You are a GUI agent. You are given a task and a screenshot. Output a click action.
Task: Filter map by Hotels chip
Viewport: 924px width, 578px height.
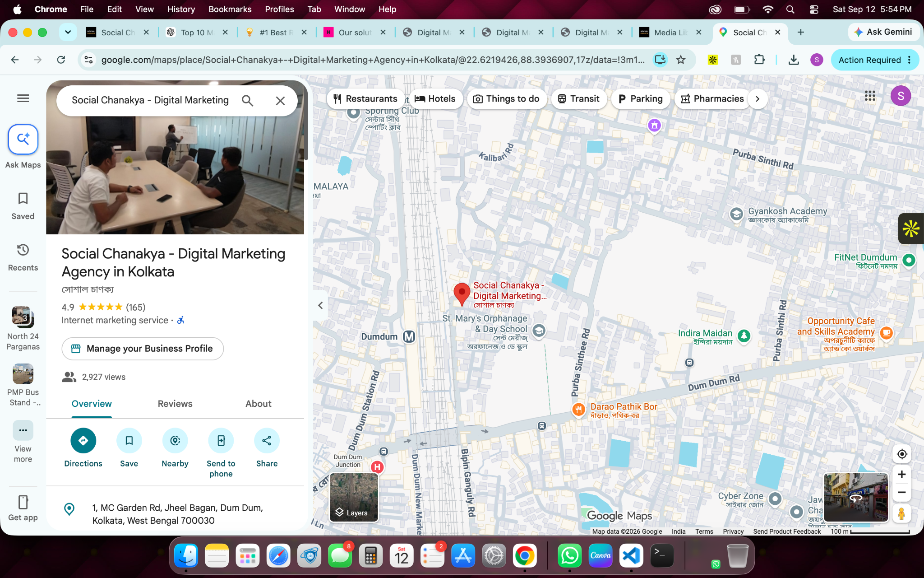(435, 99)
